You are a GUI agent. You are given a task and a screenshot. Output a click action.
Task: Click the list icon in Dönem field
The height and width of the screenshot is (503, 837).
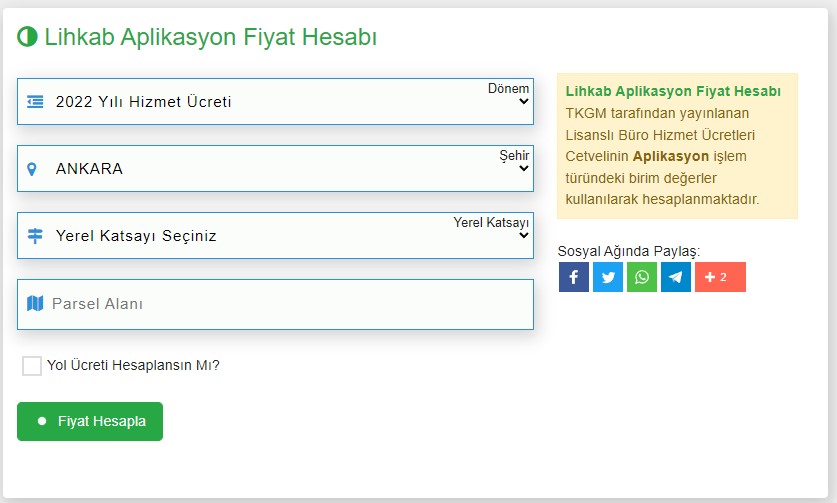(x=35, y=101)
